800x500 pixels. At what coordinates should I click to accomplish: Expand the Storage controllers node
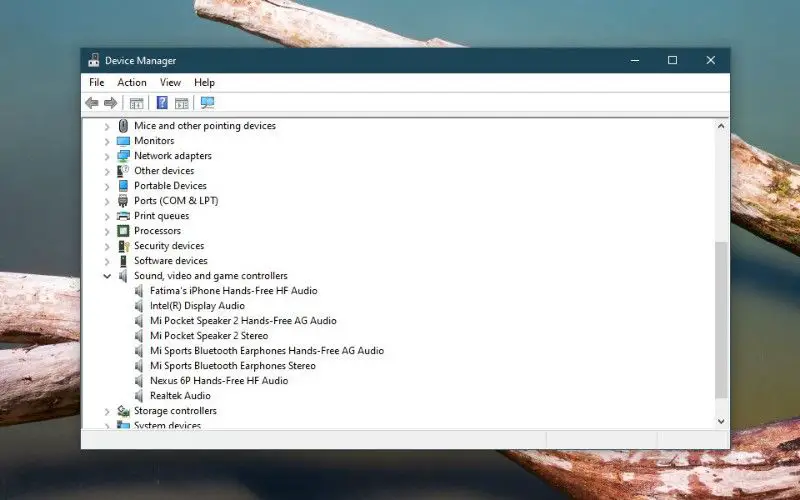tap(107, 412)
